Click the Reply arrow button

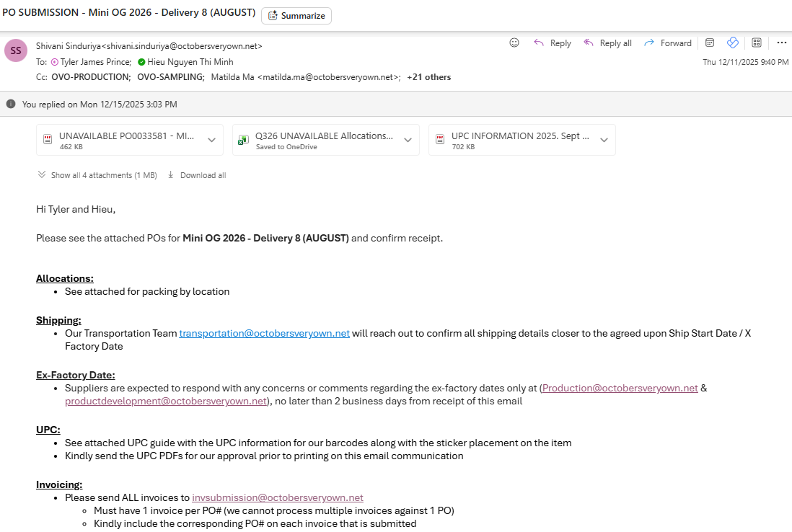pos(553,43)
